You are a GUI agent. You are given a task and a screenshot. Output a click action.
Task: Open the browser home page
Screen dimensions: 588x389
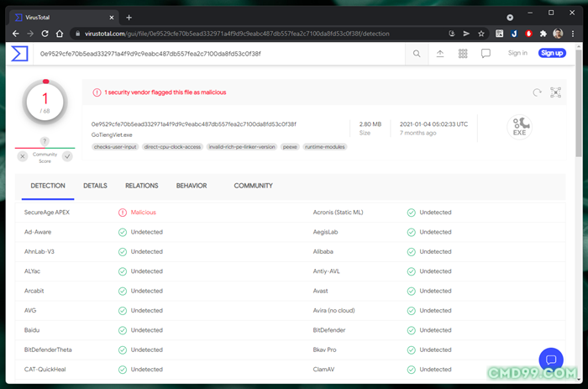(x=60, y=34)
